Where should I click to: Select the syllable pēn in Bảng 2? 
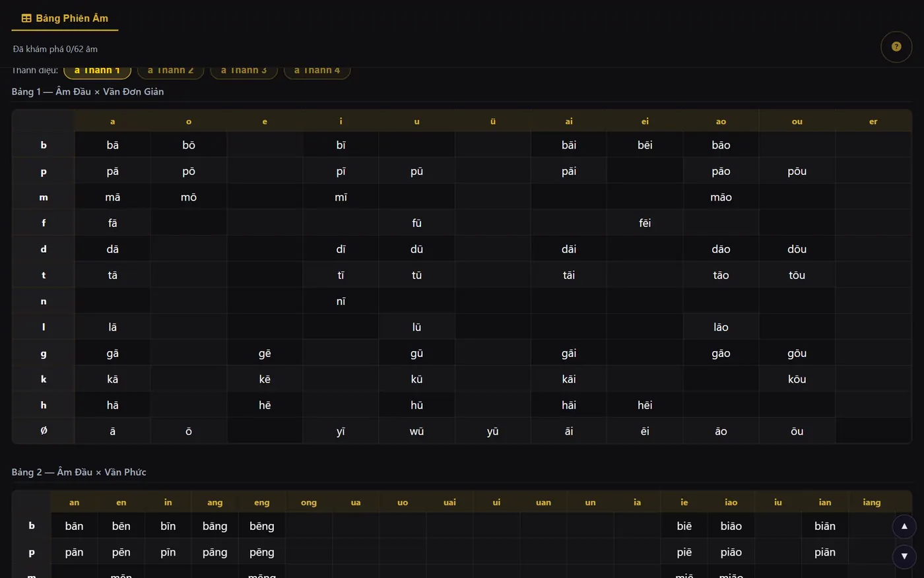(x=121, y=552)
